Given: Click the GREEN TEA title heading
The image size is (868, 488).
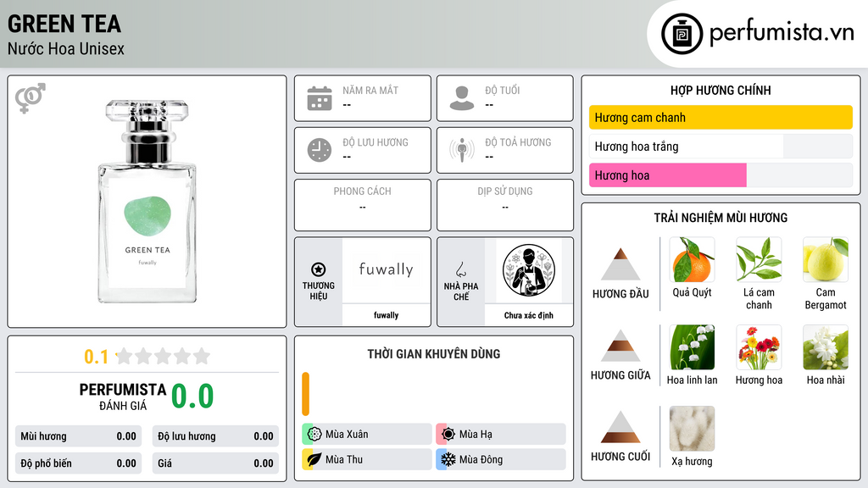Looking at the screenshot, I should (x=64, y=24).
